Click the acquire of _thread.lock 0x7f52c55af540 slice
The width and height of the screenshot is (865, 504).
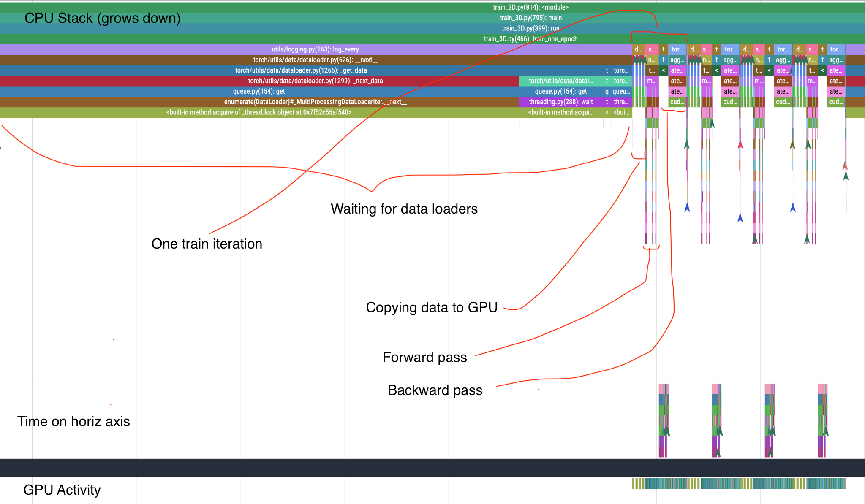(259, 113)
